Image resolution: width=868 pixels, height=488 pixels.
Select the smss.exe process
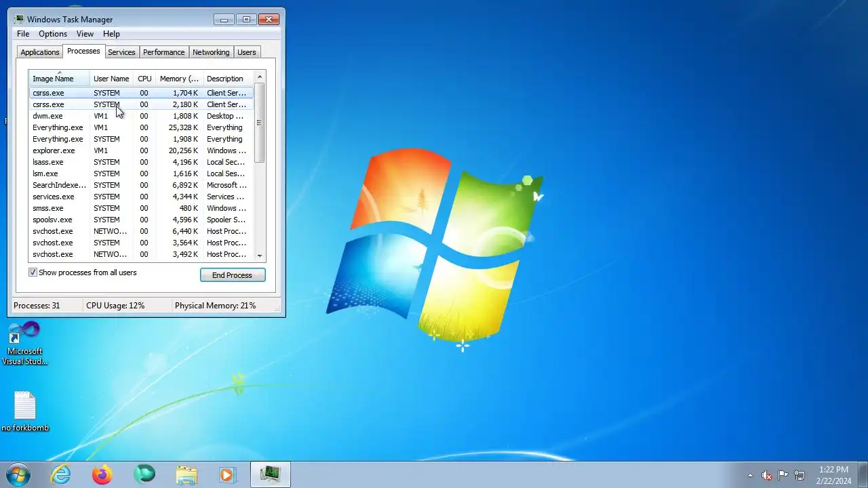(x=141, y=208)
